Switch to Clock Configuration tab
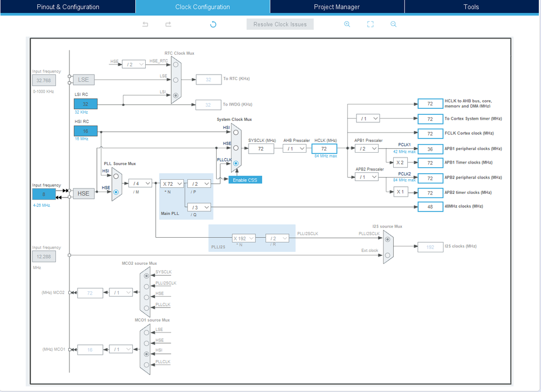Screen dimensions: 541x392 click(x=203, y=7)
